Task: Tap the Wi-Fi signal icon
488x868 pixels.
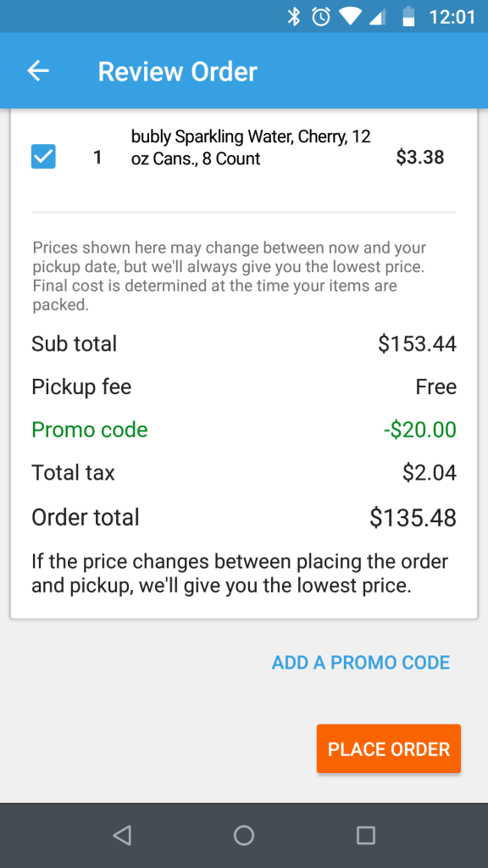Action: [x=350, y=17]
